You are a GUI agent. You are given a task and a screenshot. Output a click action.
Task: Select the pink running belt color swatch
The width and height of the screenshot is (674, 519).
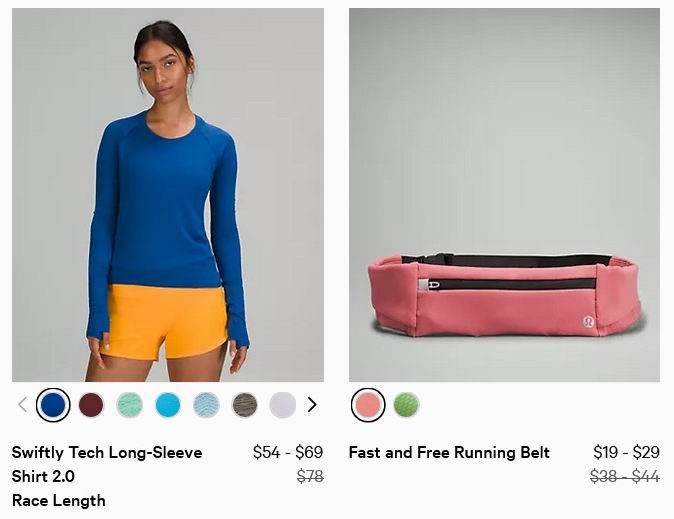point(368,405)
